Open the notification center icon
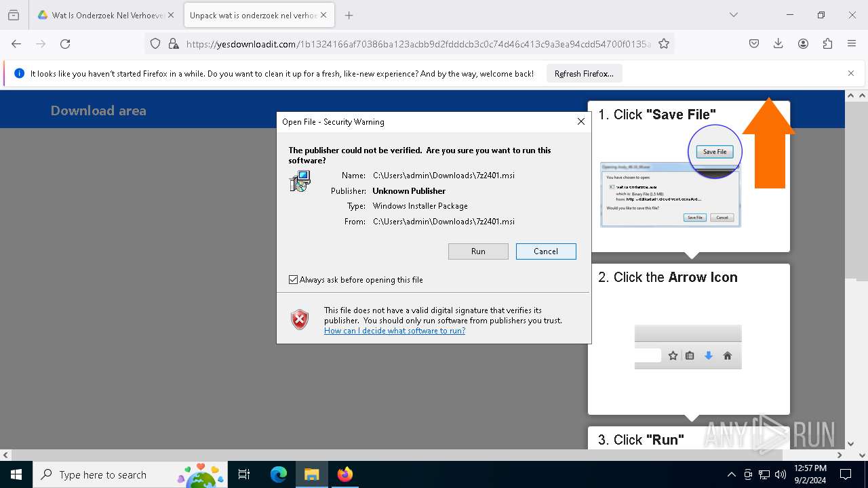868x488 pixels. coord(846,474)
